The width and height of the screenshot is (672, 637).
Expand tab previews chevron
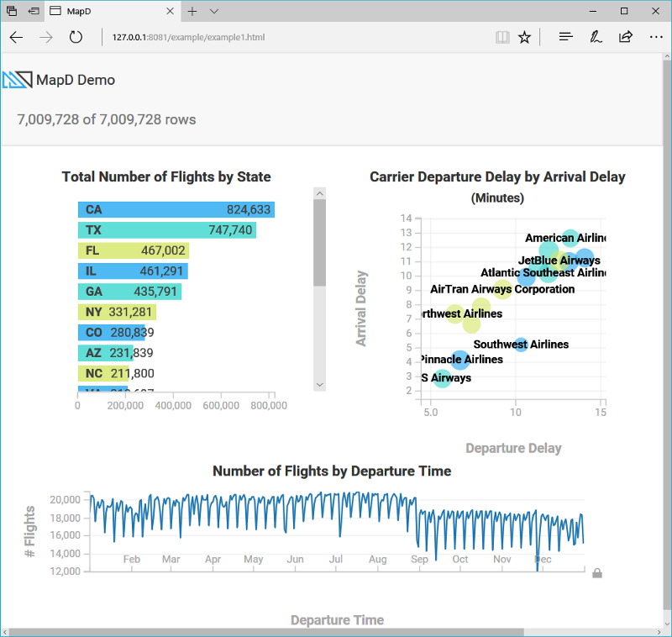(214, 11)
